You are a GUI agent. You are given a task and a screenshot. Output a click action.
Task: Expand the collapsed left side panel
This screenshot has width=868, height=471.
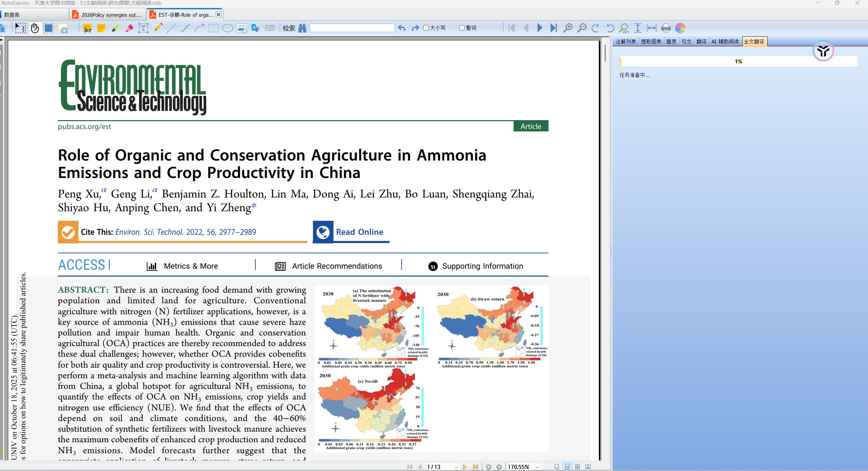(1, 40)
